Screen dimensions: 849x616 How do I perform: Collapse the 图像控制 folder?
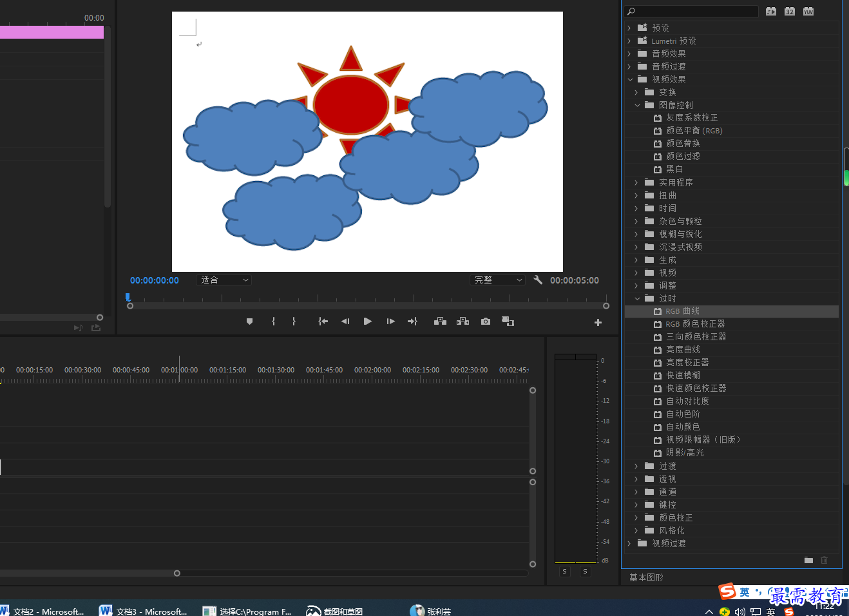pyautogui.click(x=637, y=105)
